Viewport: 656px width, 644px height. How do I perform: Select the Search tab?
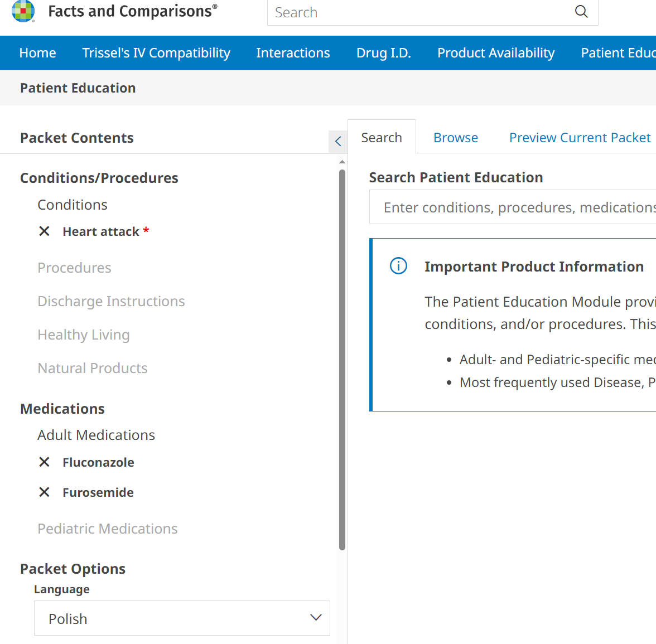point(382,138)
